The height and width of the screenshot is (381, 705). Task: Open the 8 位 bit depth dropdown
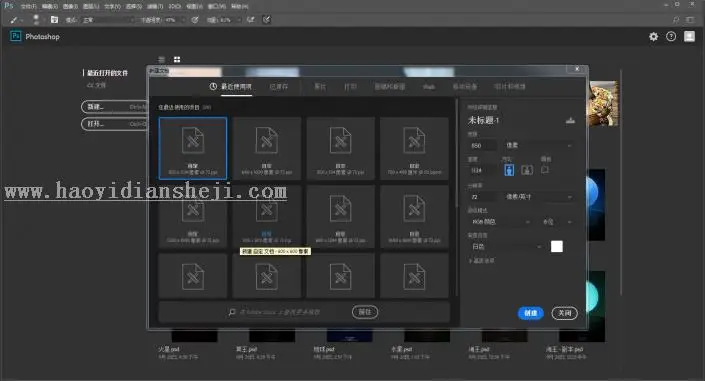557,222
